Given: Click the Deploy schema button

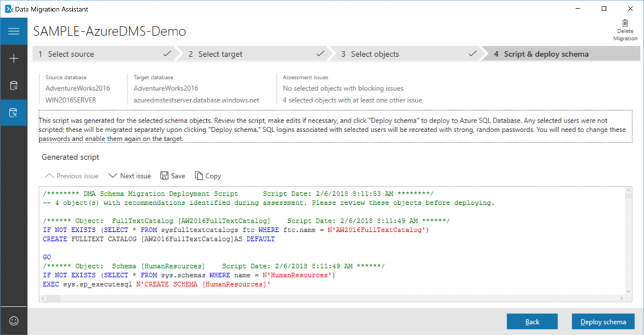Looking at the screenshot, I should tap(603, 322).
